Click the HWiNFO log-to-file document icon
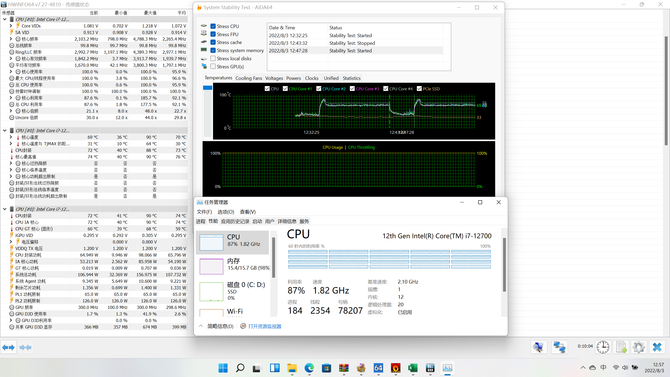 coord(622,347)
